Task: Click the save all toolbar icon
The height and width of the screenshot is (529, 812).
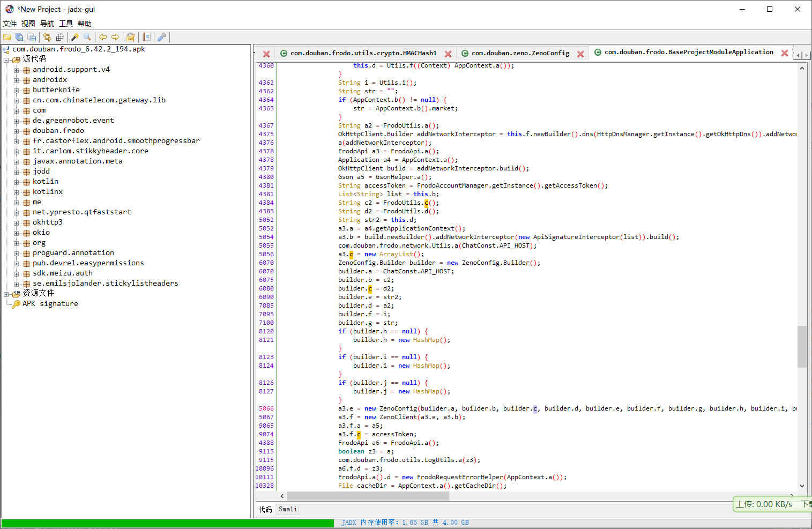Action: 19,37
